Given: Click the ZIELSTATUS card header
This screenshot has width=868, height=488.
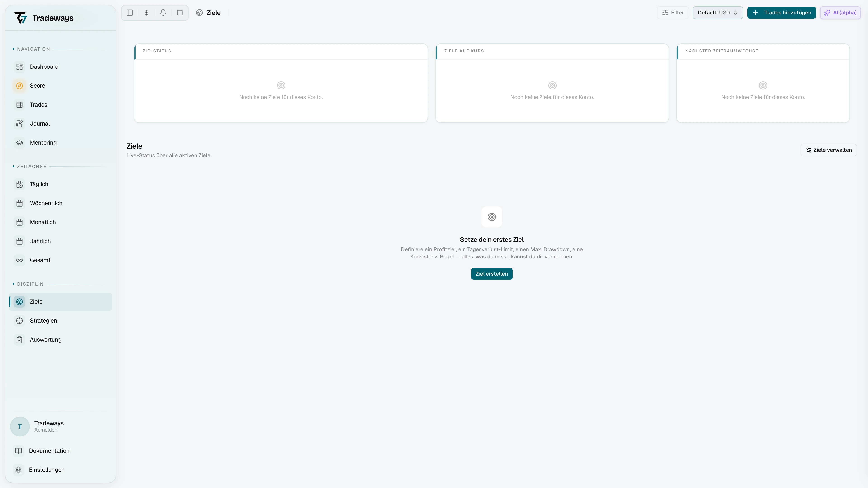Looking at the screenshot, I should click(x=157, y=51).
